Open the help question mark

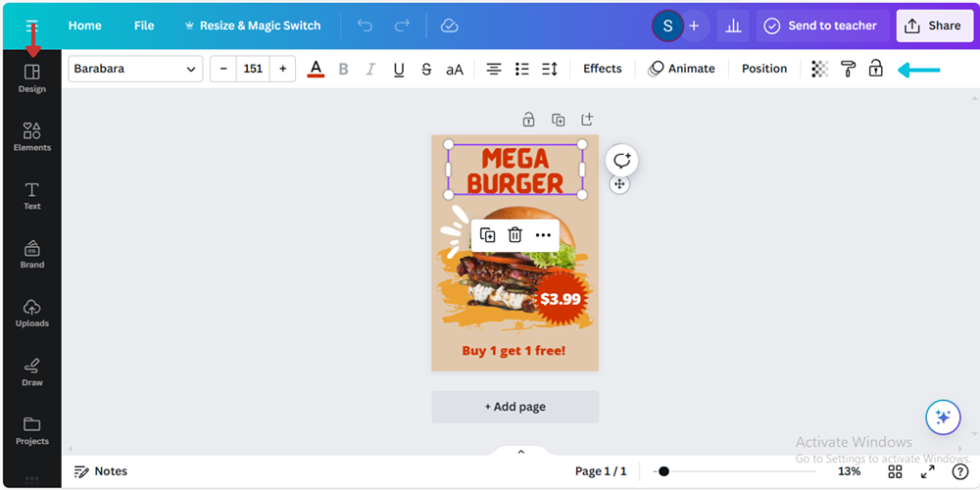pos(960,471)
